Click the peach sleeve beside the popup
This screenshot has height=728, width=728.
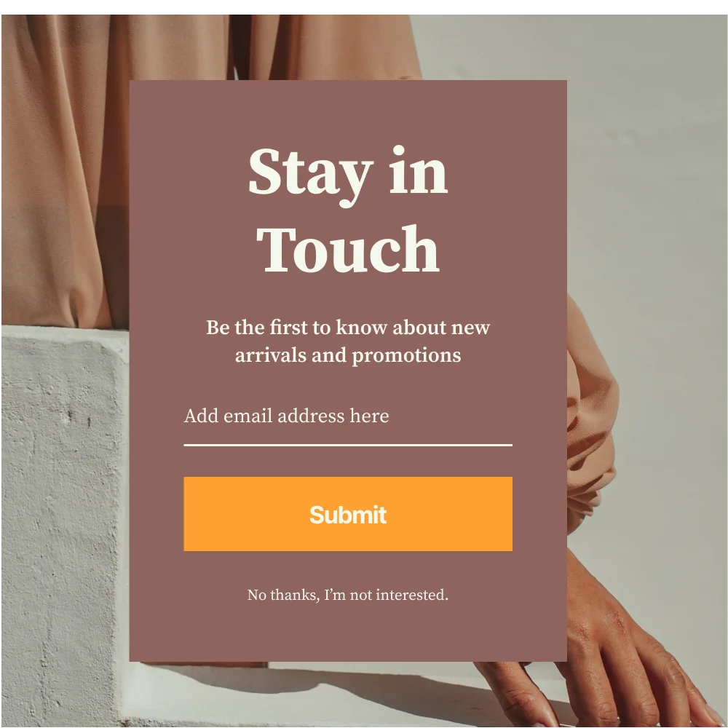tap(592, 418)
